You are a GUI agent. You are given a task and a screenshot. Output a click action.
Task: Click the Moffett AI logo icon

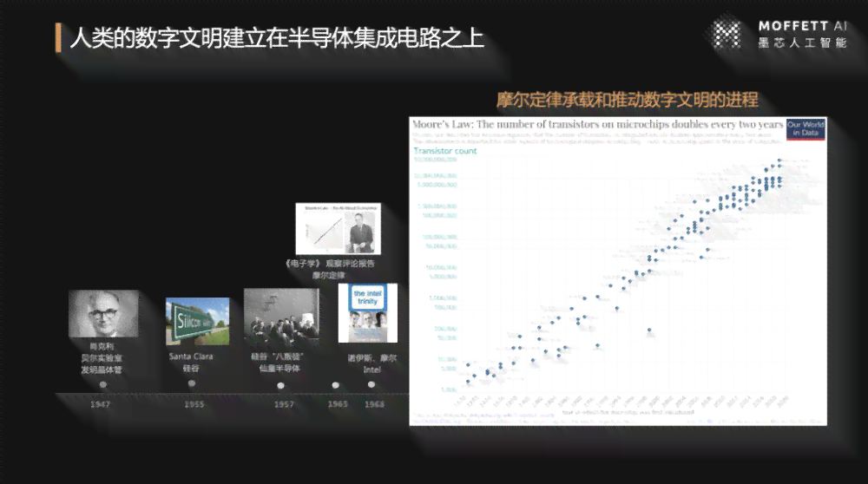[x=727, y=35]
